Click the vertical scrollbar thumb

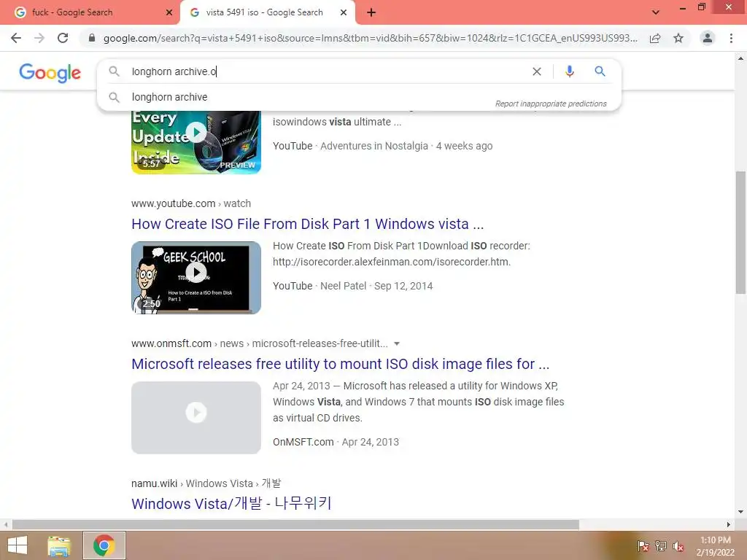click(x=740, y=233)
